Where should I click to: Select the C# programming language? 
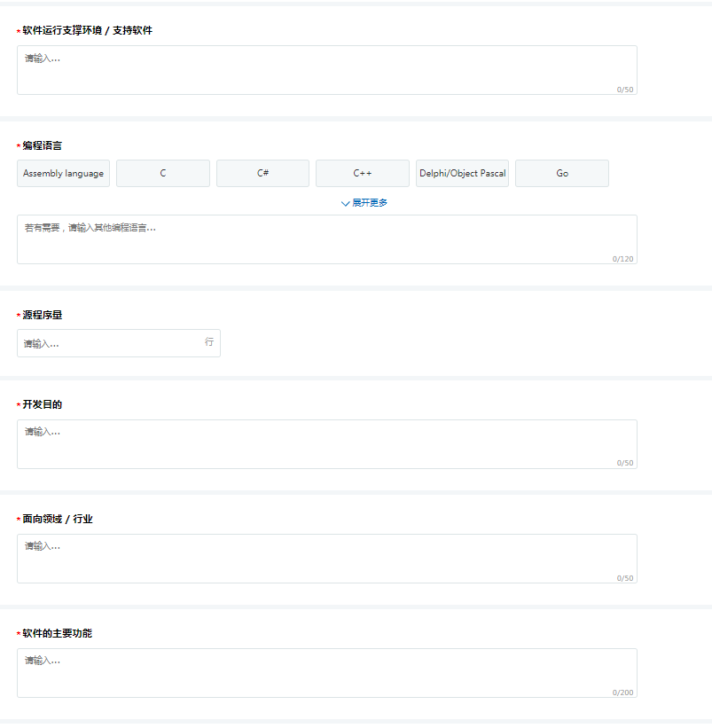point(262,173)
